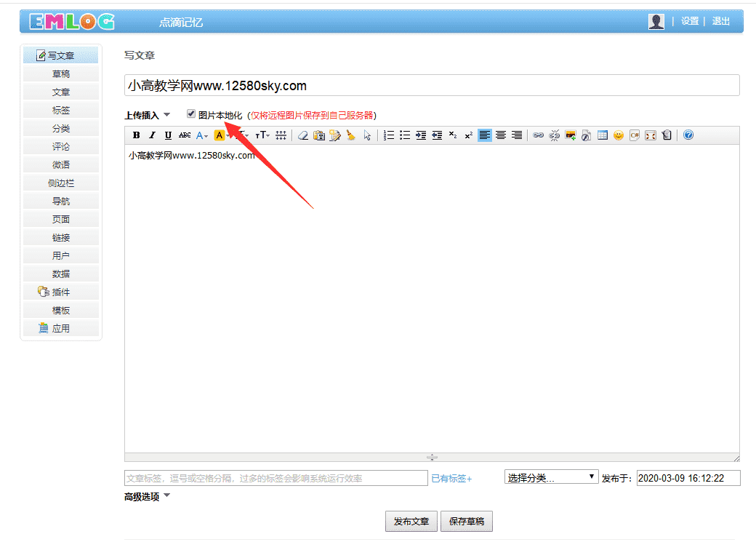Click the broom clean-up code icon
Viewport: 756px width, 542px height.
(x=351, y=135)
